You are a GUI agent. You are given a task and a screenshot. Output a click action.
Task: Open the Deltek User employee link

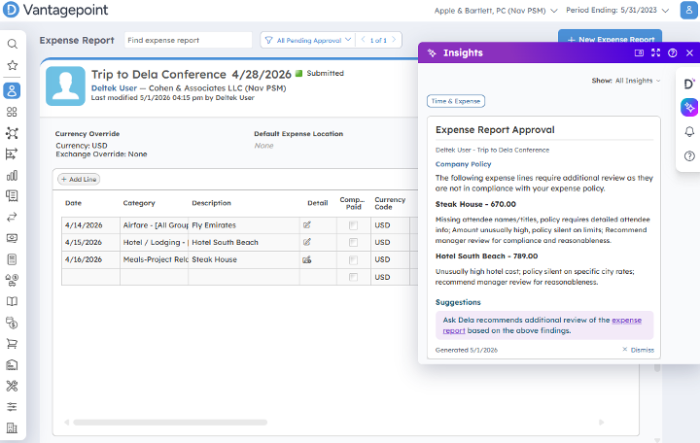[114, 88]
